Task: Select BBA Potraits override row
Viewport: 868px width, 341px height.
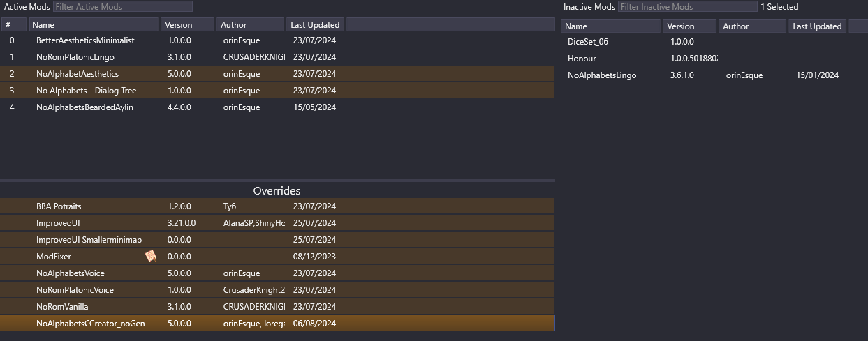Action: pos(278,206)
